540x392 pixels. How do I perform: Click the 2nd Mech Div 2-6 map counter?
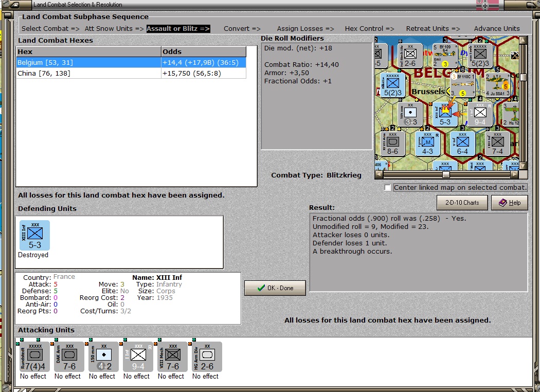tap(410, 55)
